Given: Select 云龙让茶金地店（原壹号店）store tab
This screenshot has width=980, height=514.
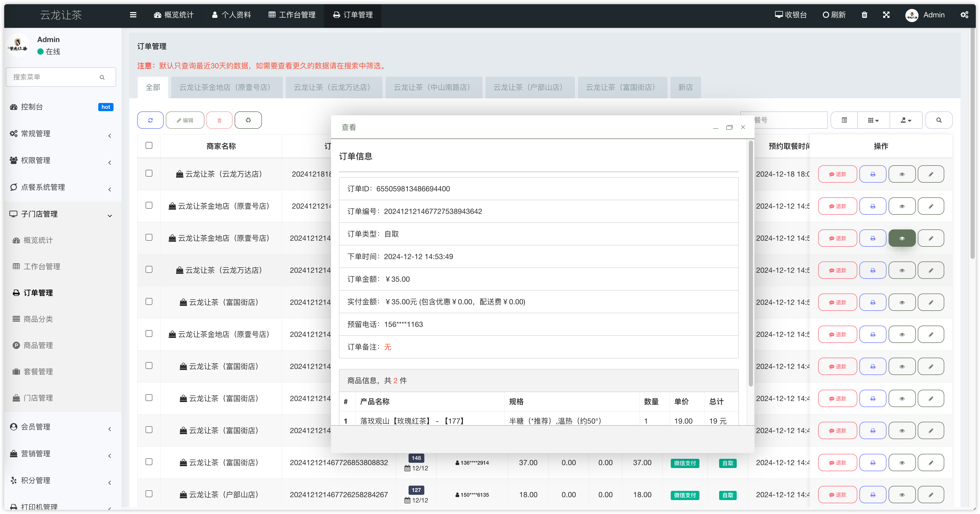Looking at the screenshot, I should coord(226,88).
